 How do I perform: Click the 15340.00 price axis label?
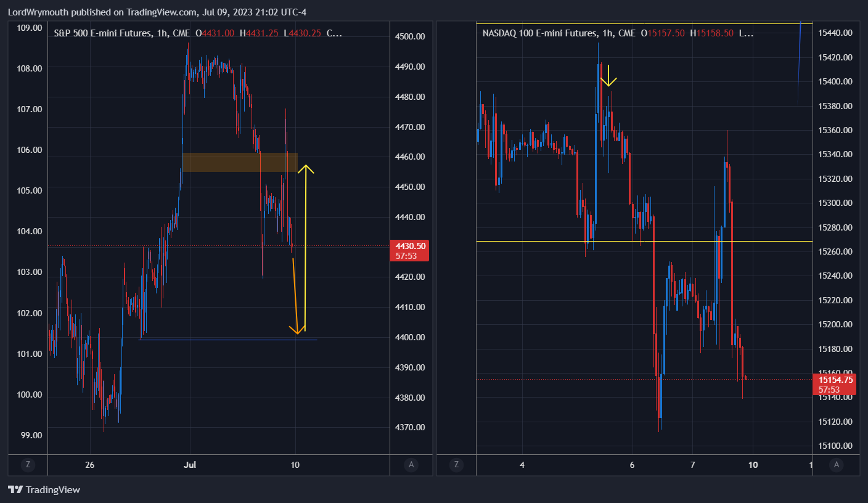(x=835, y=154)
